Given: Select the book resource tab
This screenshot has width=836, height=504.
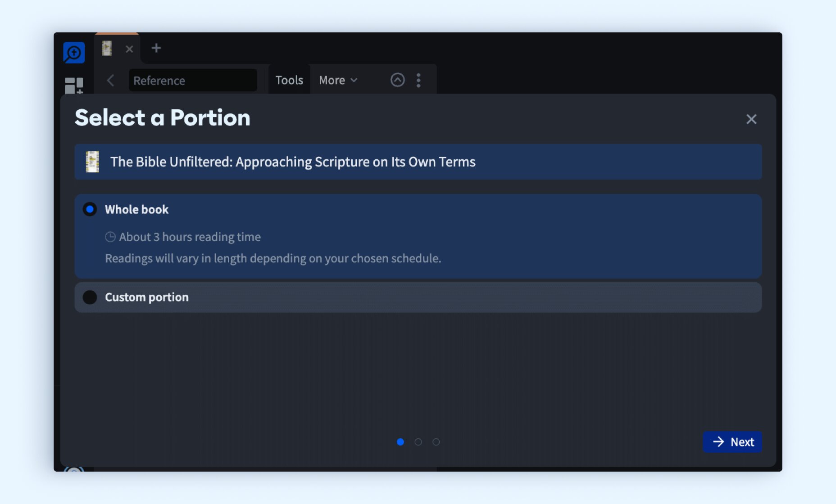Looking at the screenshot, I should pyautogui.click(x=107, y=48).
